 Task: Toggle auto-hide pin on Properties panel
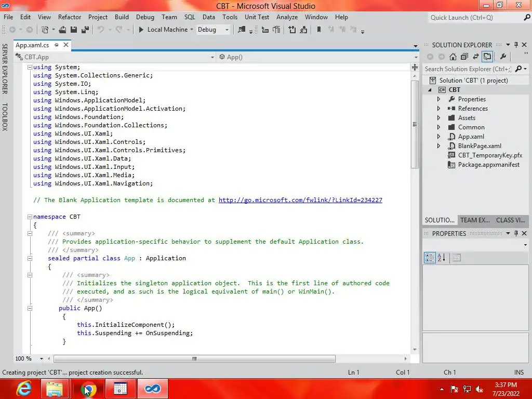point(516,233)
